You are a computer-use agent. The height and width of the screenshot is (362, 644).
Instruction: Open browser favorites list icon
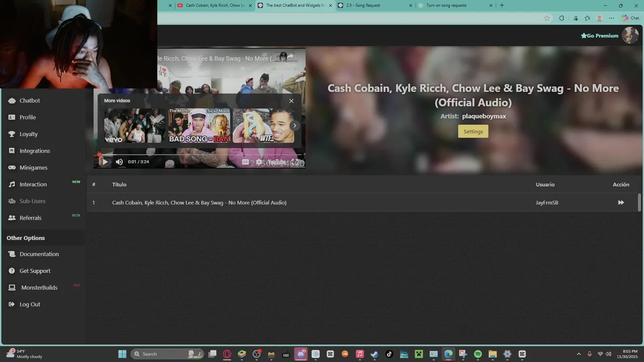pyautogui.click(x=587, y=18)
